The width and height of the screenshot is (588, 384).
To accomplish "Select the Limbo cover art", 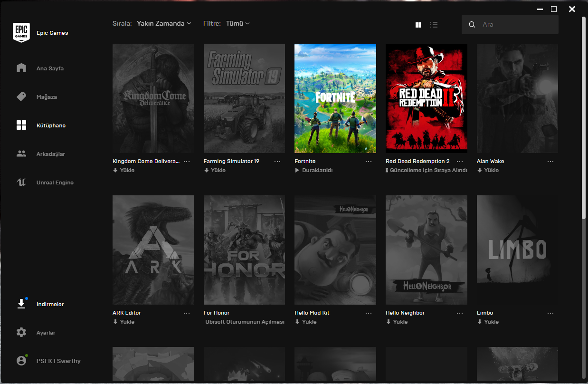I will pos(517,250).
